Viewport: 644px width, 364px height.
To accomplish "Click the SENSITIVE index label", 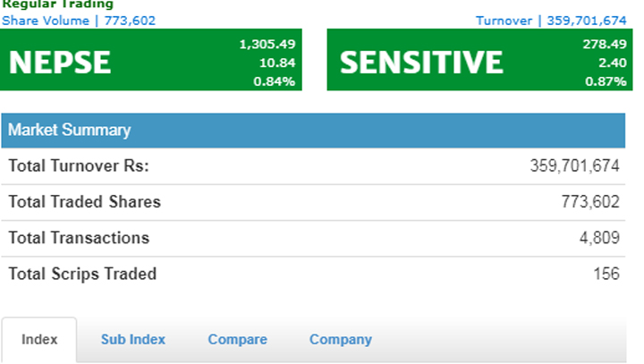I will 421,62.
